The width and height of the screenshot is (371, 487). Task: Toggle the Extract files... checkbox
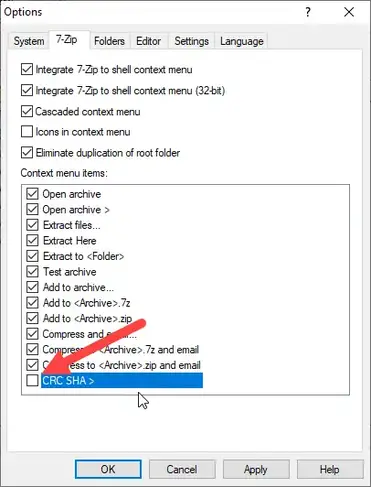tap(32, 225)
